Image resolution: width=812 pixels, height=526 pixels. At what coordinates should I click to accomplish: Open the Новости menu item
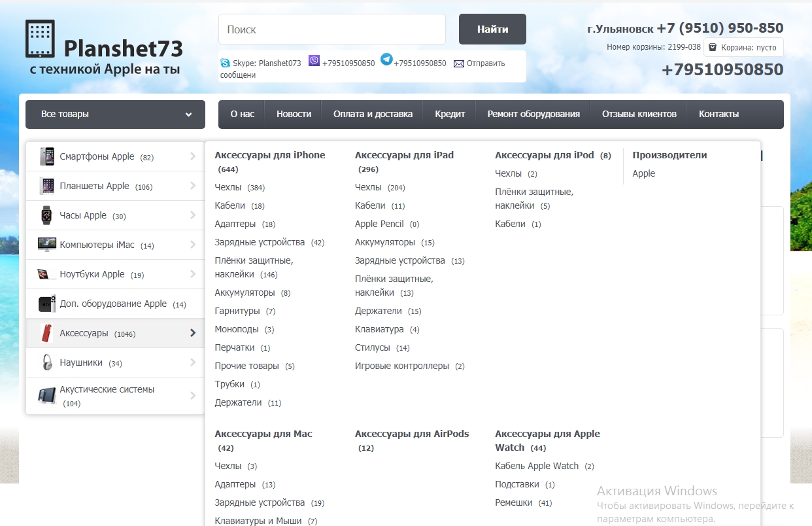(294, 114)
